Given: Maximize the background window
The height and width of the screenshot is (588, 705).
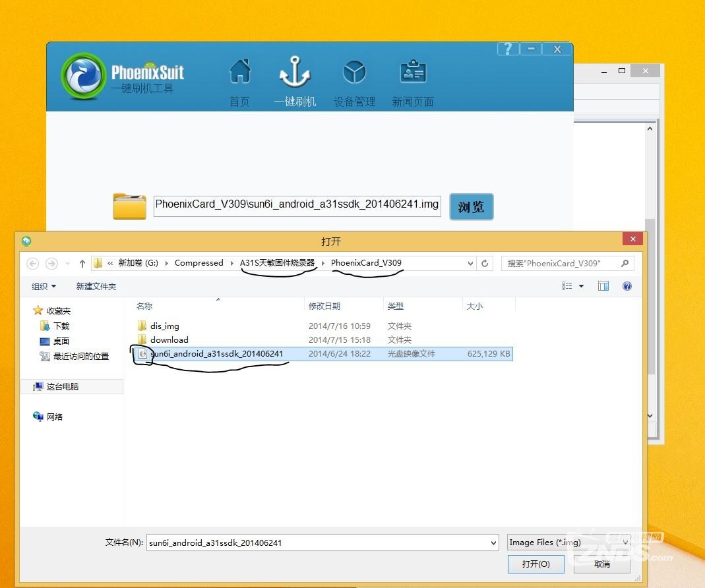Looking at the screenshot, I should pos(622,71).
